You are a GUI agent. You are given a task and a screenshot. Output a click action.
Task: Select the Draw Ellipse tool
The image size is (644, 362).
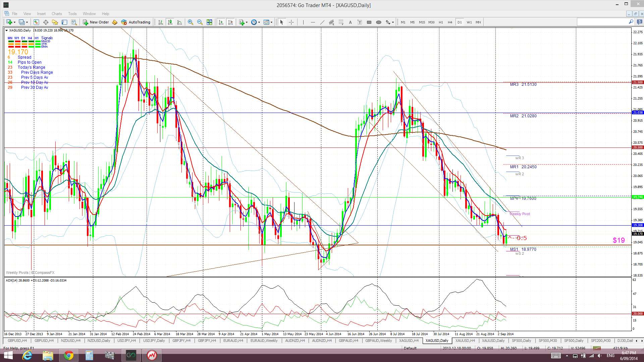point(379,22)
